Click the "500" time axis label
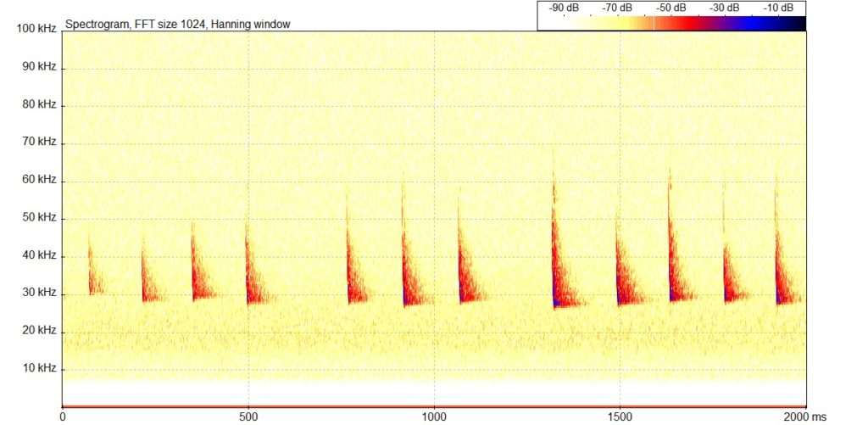 (x=248, y=416)
